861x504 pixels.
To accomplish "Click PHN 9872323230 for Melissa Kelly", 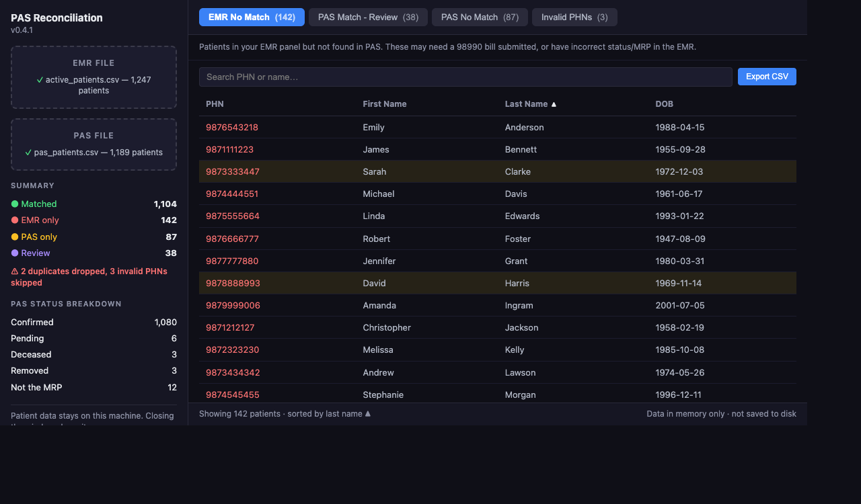I will (x=232, y=349).
